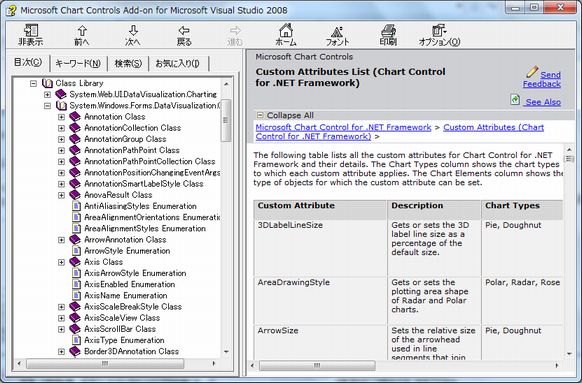Click the Custom Attribute column header
Screen dimensions: 582x383
320,210
